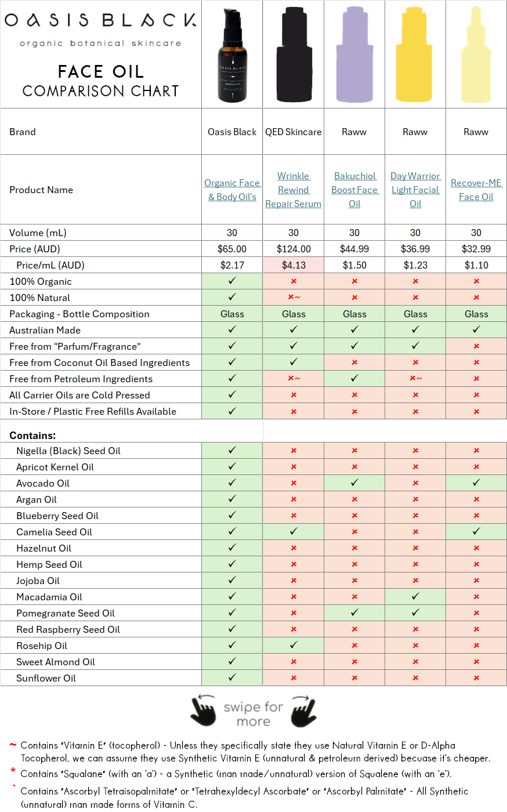
Task: Click the Brand row header
Action: coord(22,132)
